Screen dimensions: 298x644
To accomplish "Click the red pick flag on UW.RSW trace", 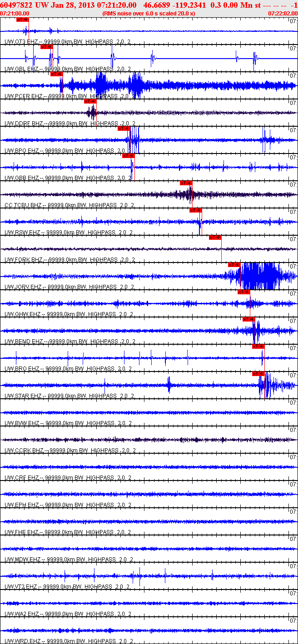I will coord(196,210).
